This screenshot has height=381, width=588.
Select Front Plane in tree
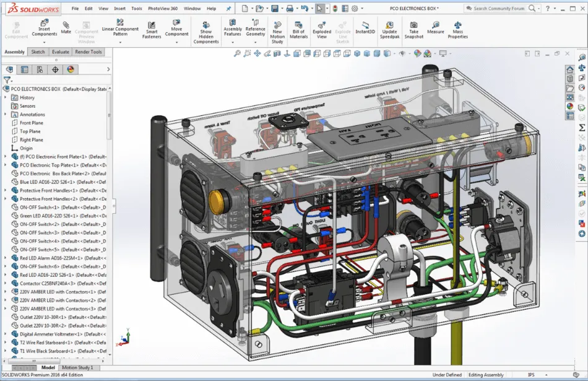pyautogui.click(x=32, y=123)
